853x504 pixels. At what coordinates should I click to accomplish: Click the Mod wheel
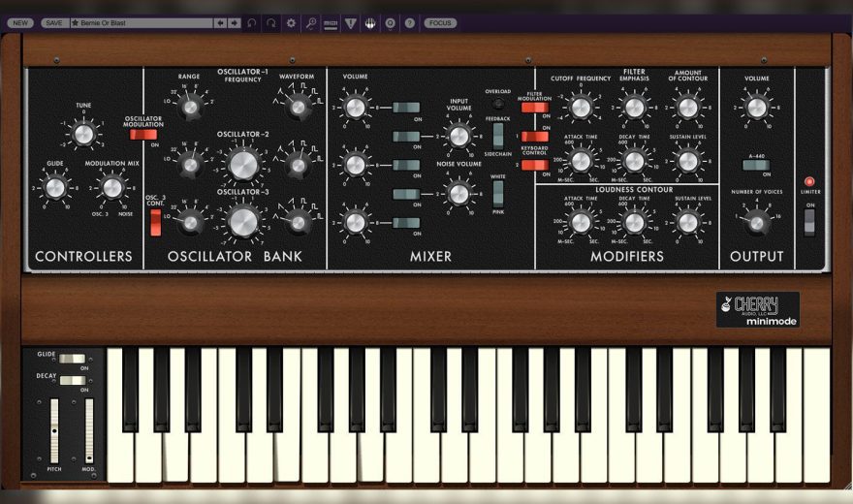coord(89,430)
